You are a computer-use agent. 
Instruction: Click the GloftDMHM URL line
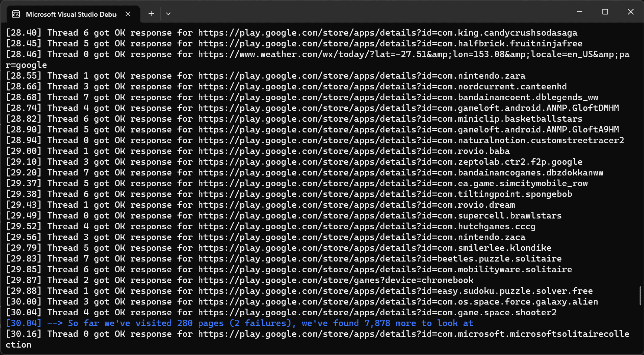click(312, 108)
